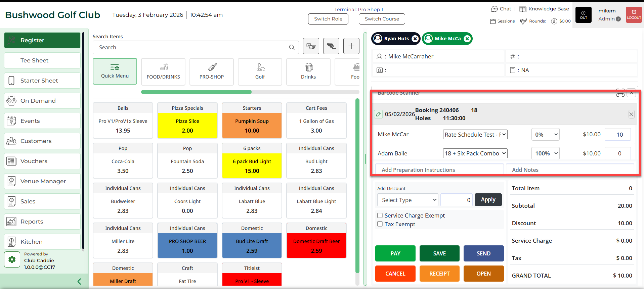Expand Rate Schedule Test dropdown
This screenshot has width=644, height=289.
(475, 135)
